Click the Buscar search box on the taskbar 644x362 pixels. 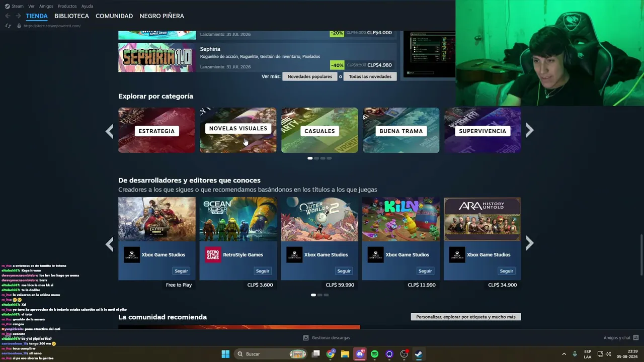(x=272, y=354)
